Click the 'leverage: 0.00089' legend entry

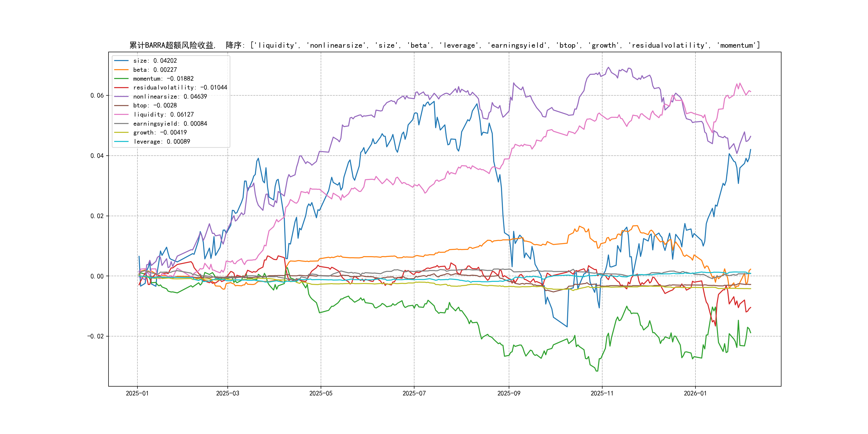161,141
